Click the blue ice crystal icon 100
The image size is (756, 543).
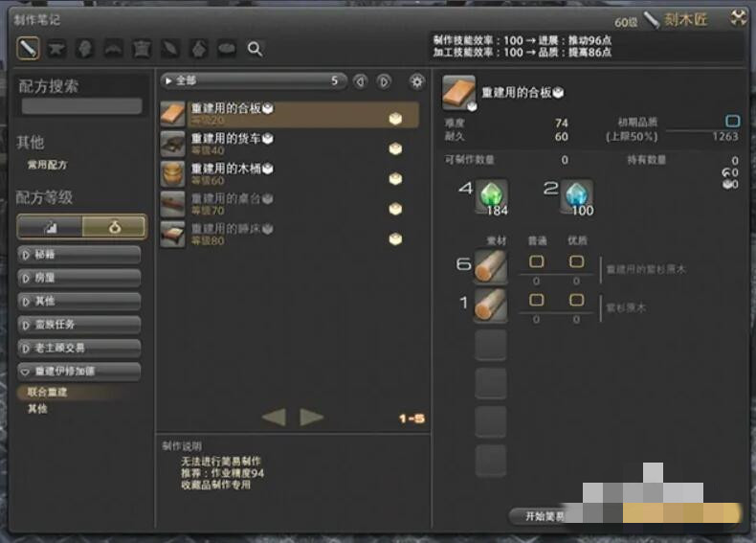577,196
